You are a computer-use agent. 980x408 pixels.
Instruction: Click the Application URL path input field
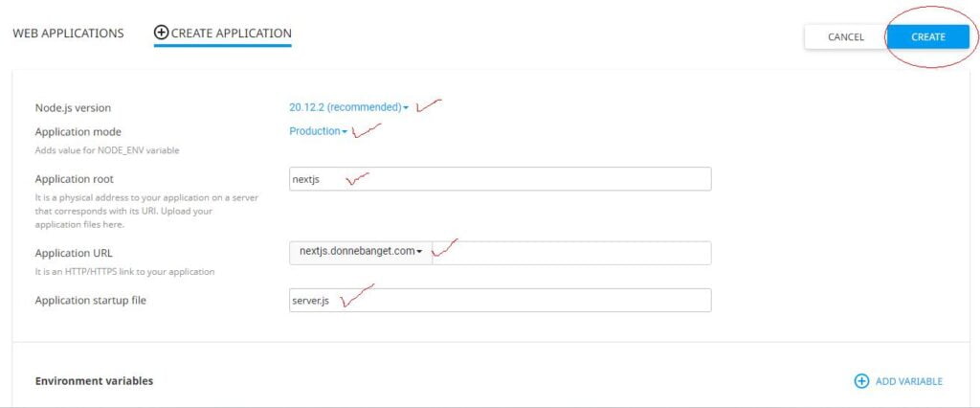(571, 253)
